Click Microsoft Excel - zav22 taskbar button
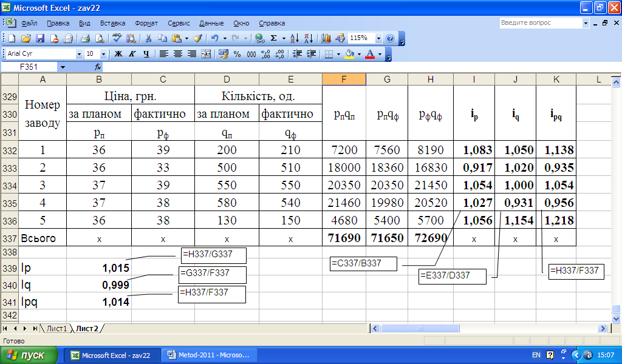The width and height of the screenshot is (622, 364). pyautogui.click(x=112, y=356)
